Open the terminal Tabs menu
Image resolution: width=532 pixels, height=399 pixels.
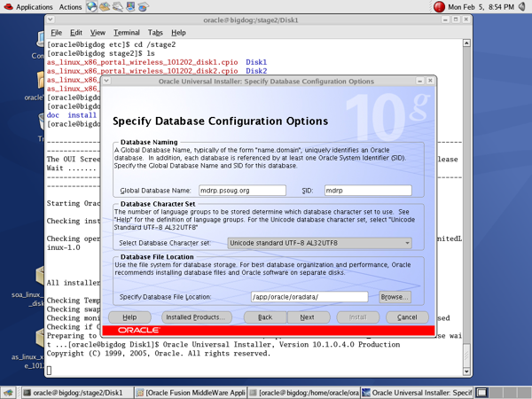(155, 33)
